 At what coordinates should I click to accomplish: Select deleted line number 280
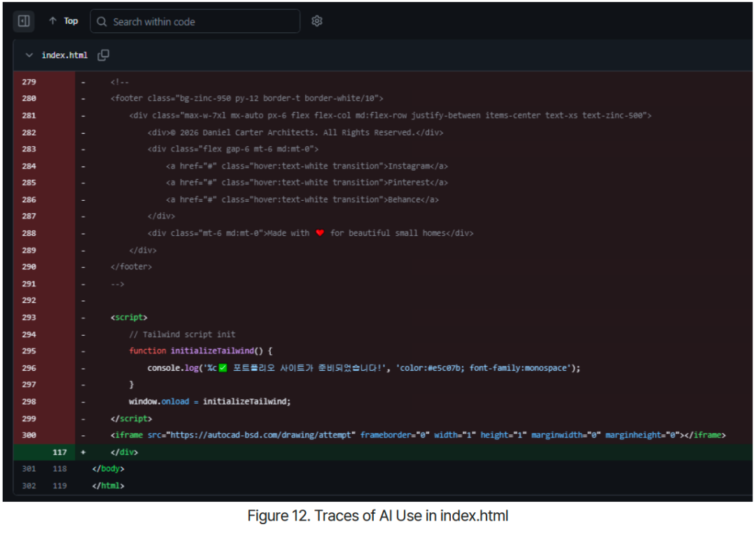[29, 99]
